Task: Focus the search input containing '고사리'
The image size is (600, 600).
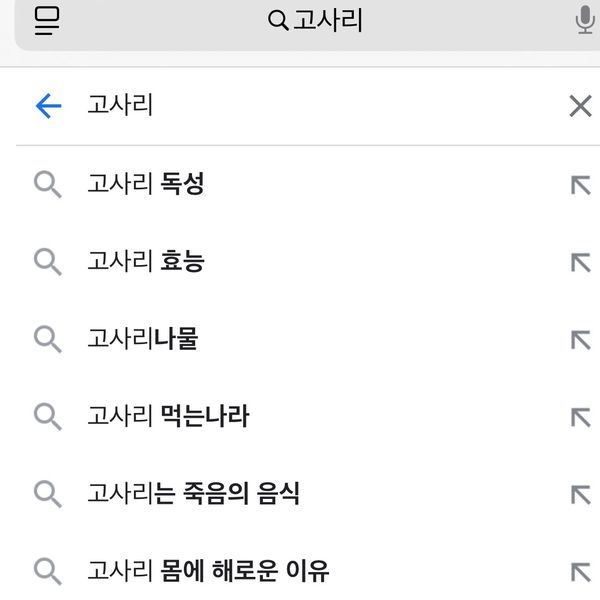Action: 314,106
